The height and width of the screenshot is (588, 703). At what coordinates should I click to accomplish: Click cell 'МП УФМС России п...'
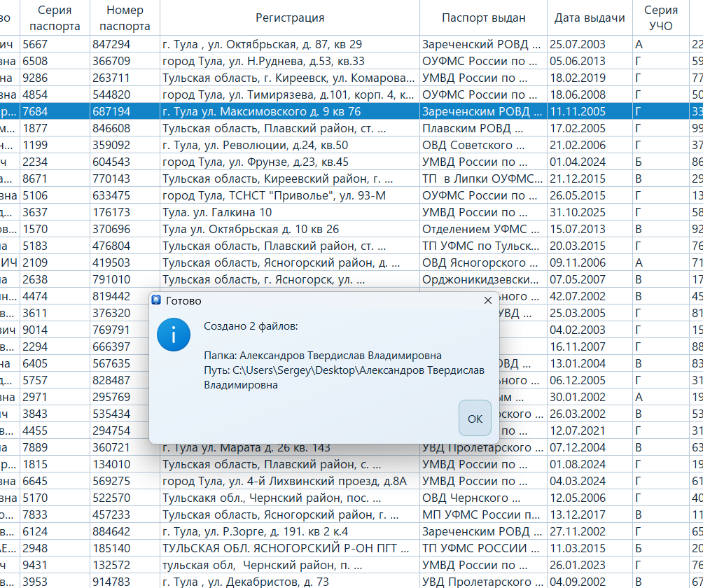pos(483,515)
